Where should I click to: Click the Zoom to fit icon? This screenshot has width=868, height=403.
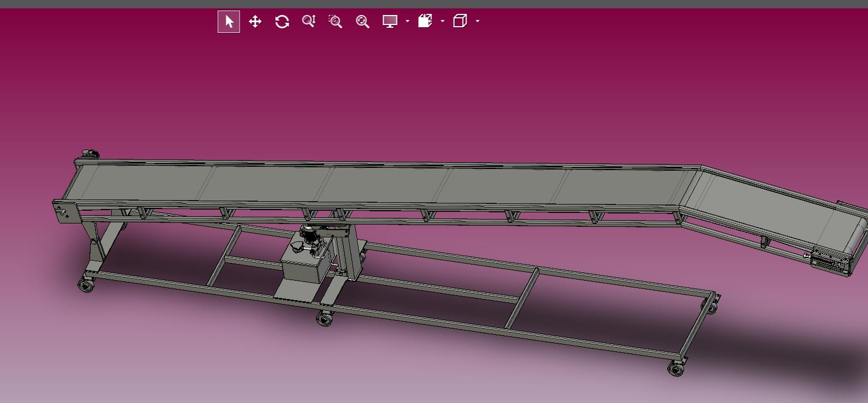click(363, 22)
